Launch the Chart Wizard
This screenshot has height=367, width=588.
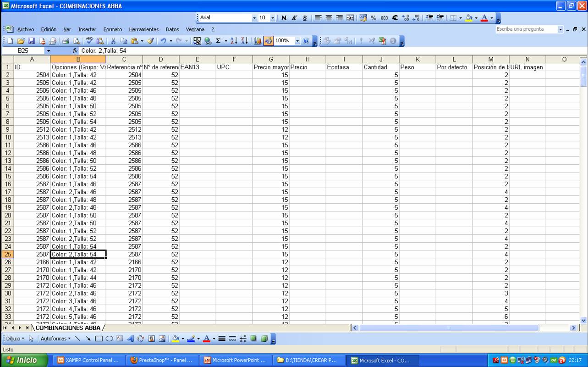[x=258, y=41]
